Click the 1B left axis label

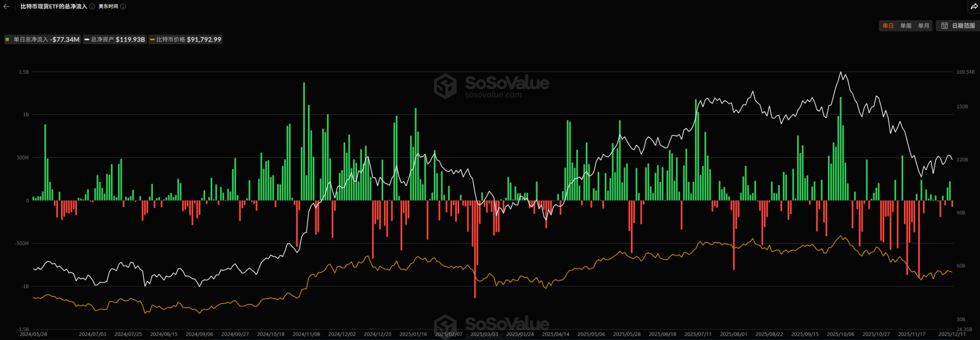[x=26, y=115]
